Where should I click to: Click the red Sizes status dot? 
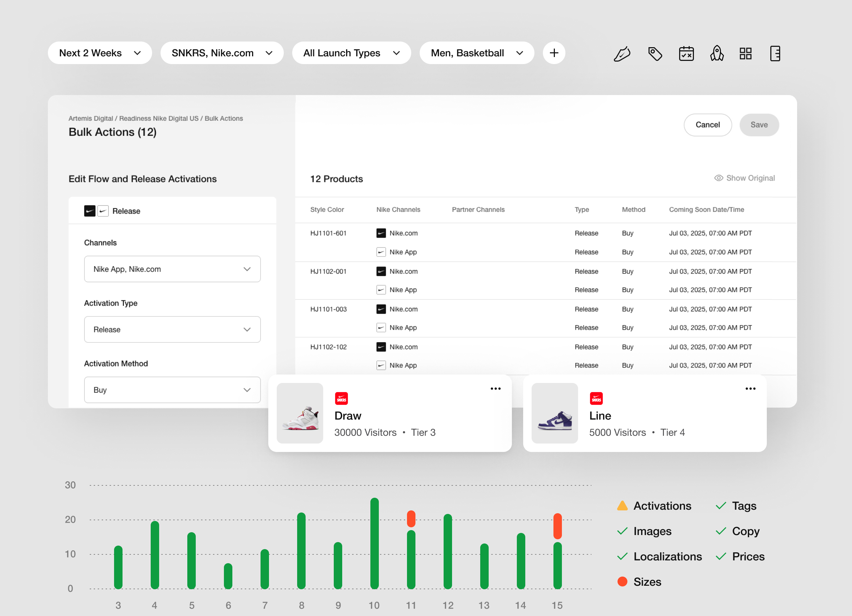pyautogui.click(x=622, y=582)
